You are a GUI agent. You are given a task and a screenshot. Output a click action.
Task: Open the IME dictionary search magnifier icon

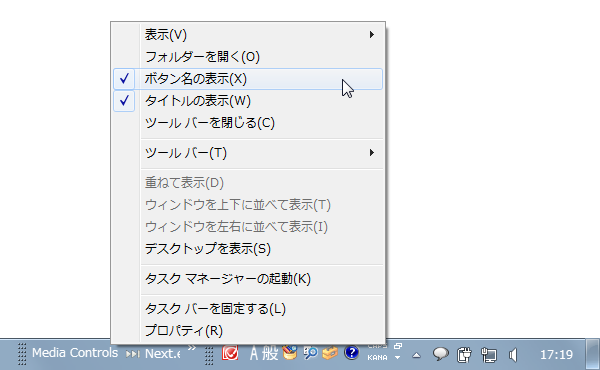310,353
